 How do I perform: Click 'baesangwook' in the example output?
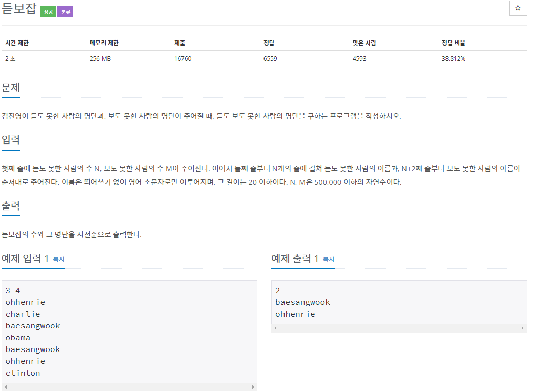[x=302, y=302]
